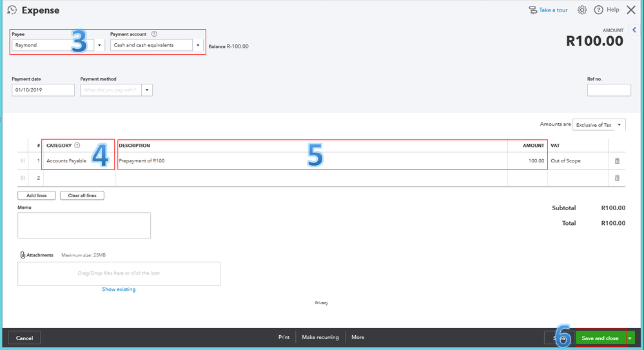Screen dimensions: 644x350
Task: Close the Expense form with X
Action: (x=631, y=10)
